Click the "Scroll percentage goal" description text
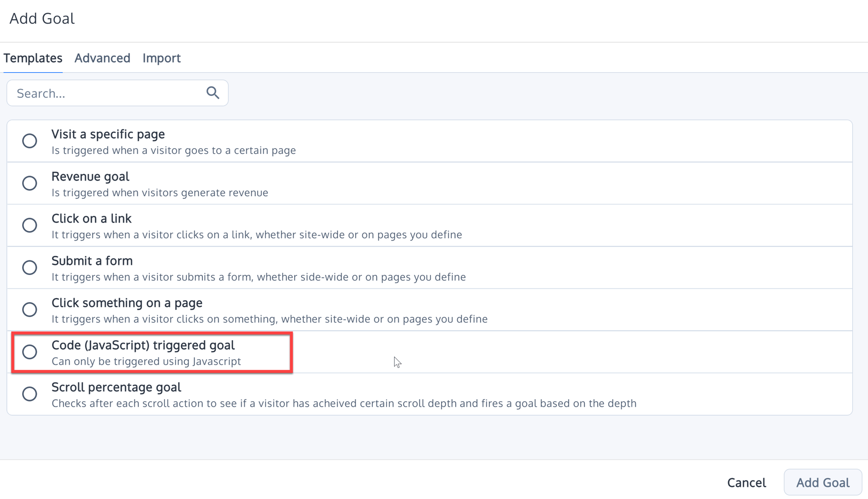 pos(344,403)
